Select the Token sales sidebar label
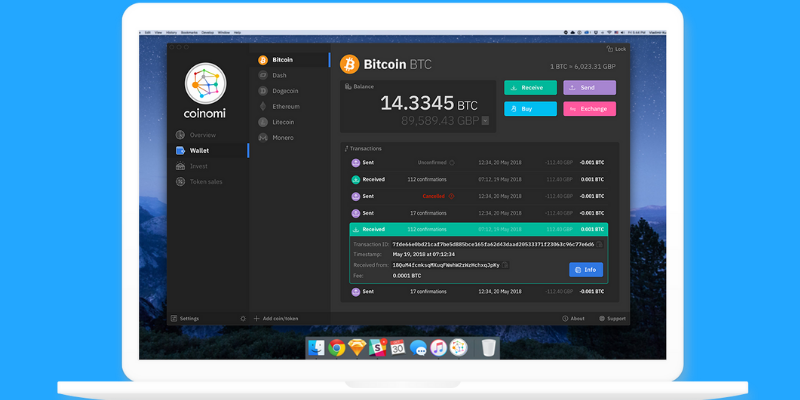The height and width of the screenshot is (400, 800). click(x=206, y=182)
